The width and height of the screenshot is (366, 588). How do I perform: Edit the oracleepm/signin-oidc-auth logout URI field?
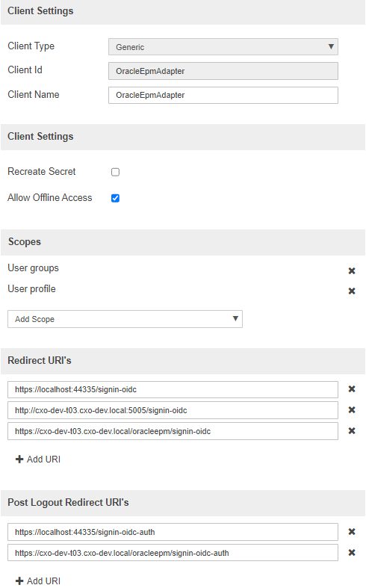point(173,553)
